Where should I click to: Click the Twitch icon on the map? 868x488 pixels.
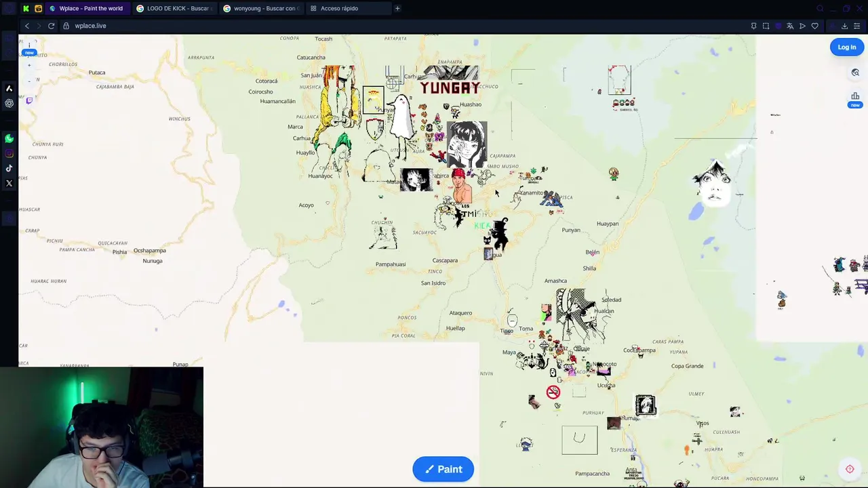pyautogui.click(x=29, y=100)
